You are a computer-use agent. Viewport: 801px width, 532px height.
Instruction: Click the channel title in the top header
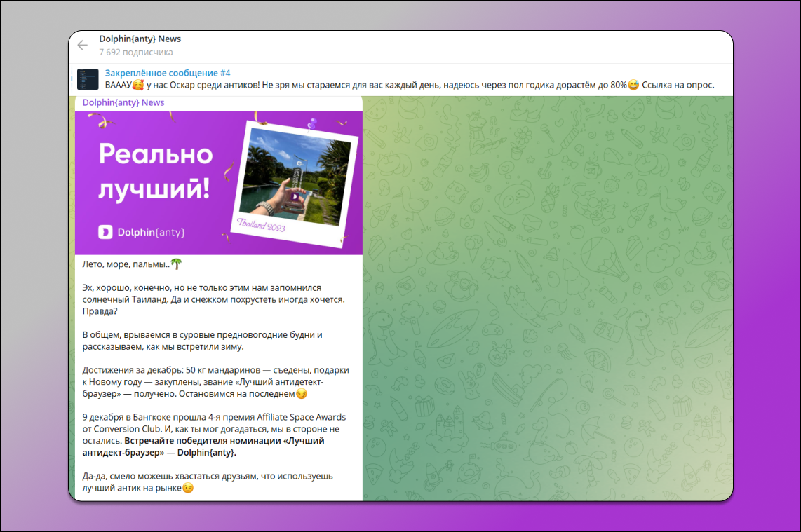(139, 39)
